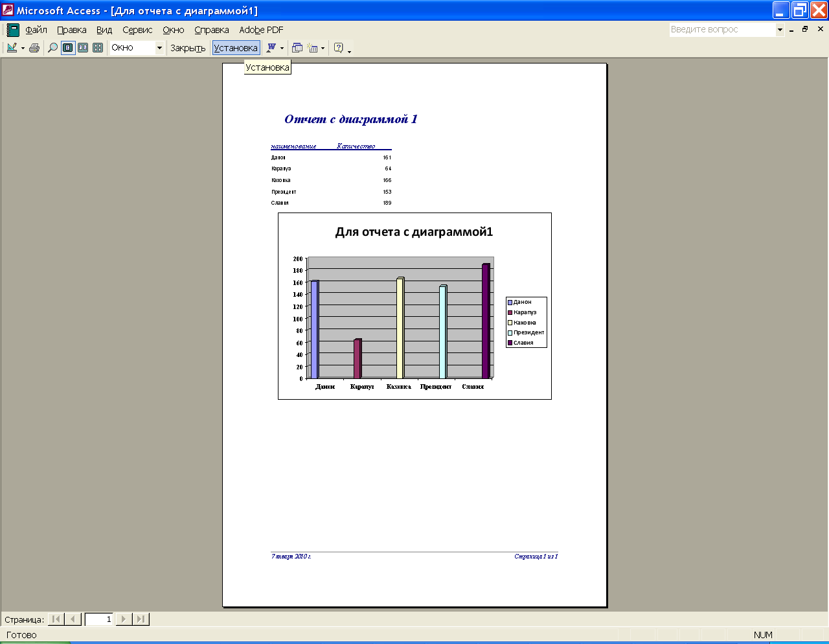Image resolution: width=829 pixels, height=644 pixels.
Task: Go to the first page navigation button
Action: 56,619
